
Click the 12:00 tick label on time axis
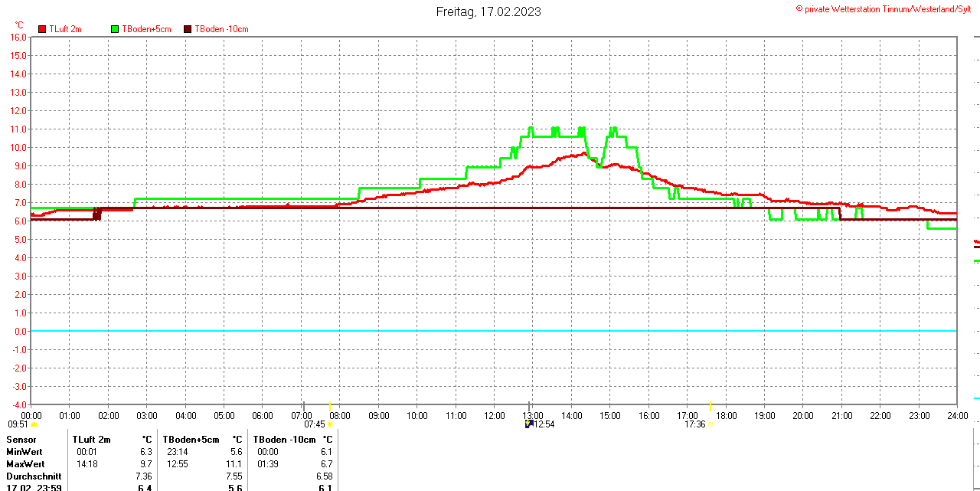tap(494, 415)
